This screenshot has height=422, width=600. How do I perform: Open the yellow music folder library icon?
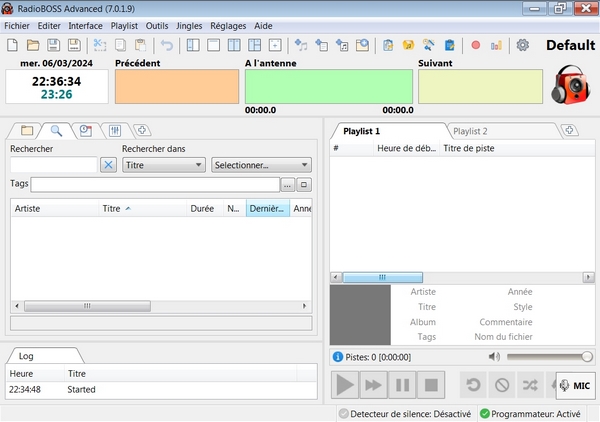pyautogui.click(x=408, y=45)
